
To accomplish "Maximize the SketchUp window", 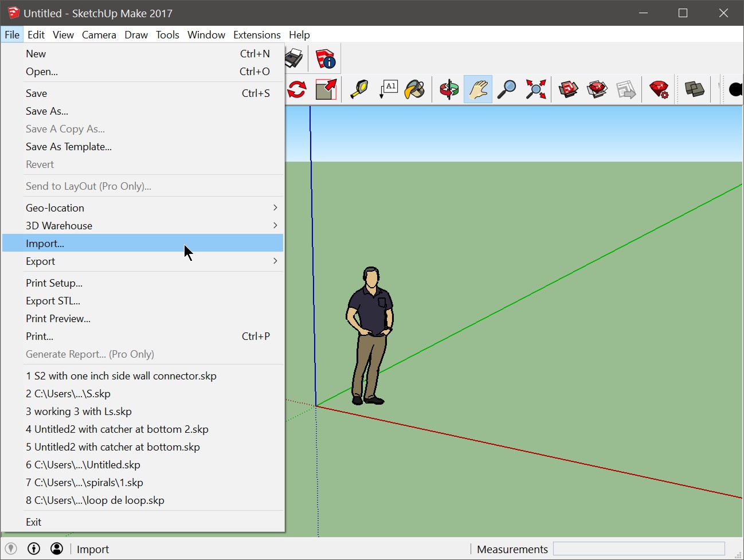I will pyautogui.click(x=683, y=13).
